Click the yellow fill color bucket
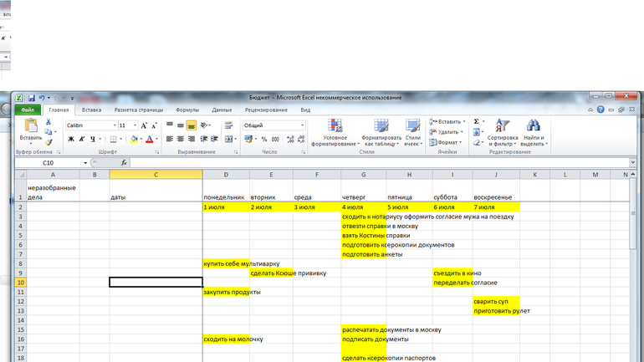The image size is (644, 362). pyautogui.click(x=134, y=139)
